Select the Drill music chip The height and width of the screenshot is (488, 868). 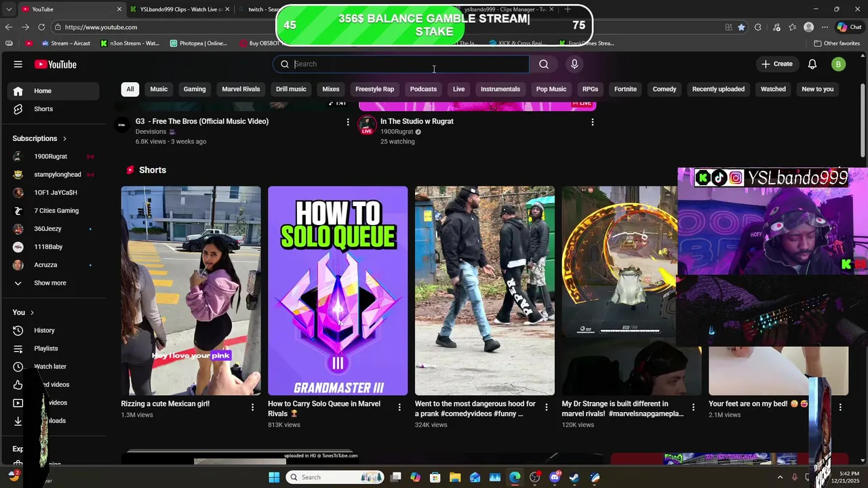291,89
